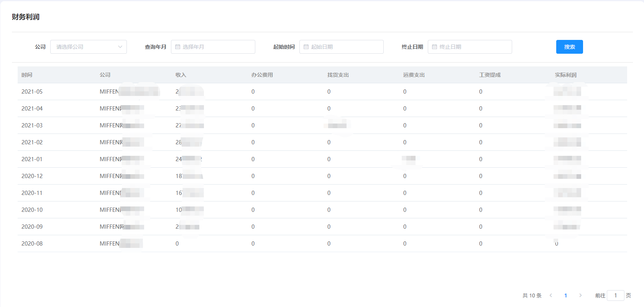Screen dimensions: 644x307
Task: Click the 实际利润 column header
Action: click(x=565, y=75)
